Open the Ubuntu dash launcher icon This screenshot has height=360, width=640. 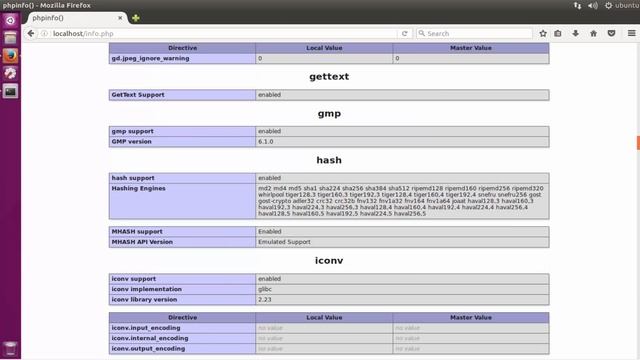pyautogui.click(x=10, y=20)
